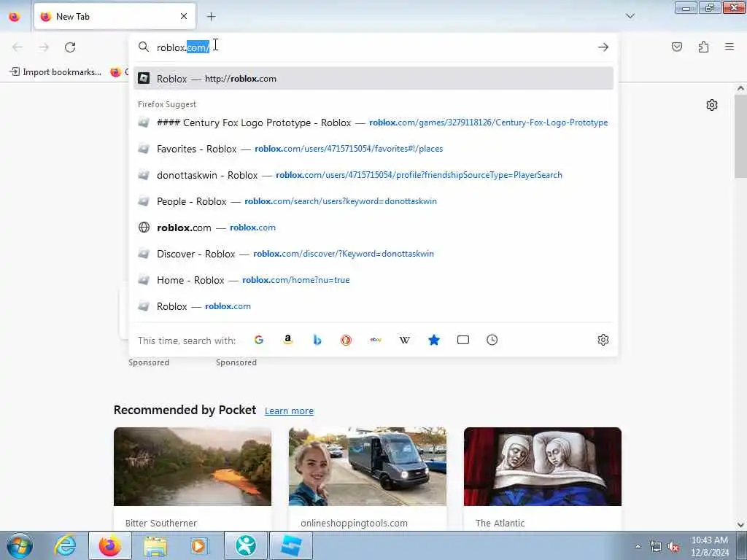Open the Extensions puzzle-piece icon
Image resolution: width=747 pixels, height=560 pixels.
click(703, 47)
